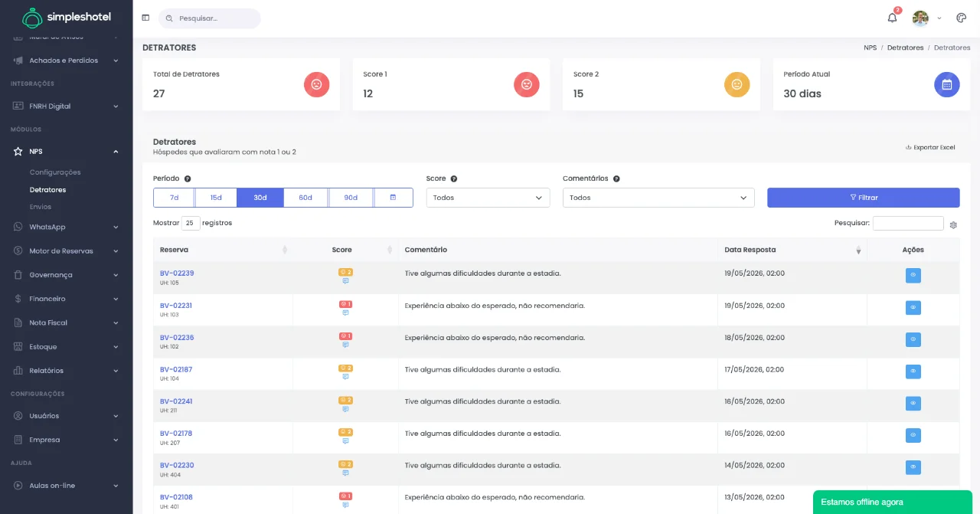This screenshot has height=514, width=980.
Task: Select the 7d period option
Action: [174, 198]
